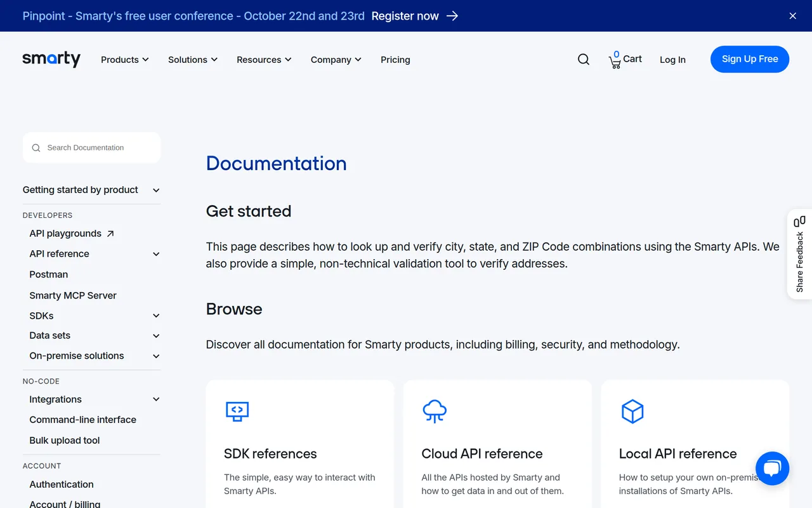
Task: Go to the Pricing page
Action: click(x=395, y=60)
